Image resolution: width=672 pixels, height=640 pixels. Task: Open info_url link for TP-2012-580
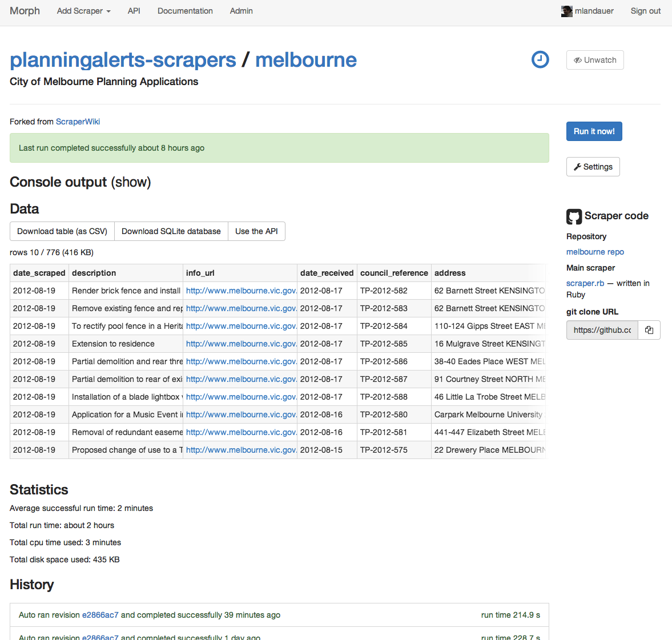[242, 414]
